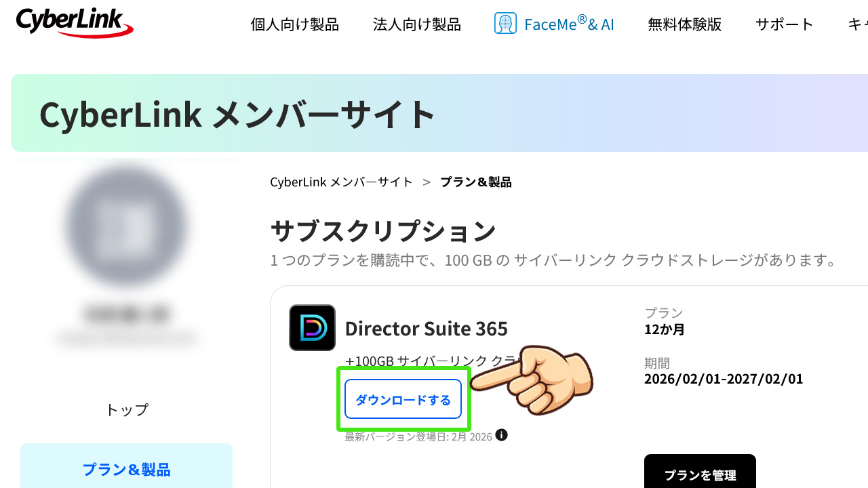Open the 個人向け製品 menu
The height and width of the screenshot is (488, 868).
294,24
